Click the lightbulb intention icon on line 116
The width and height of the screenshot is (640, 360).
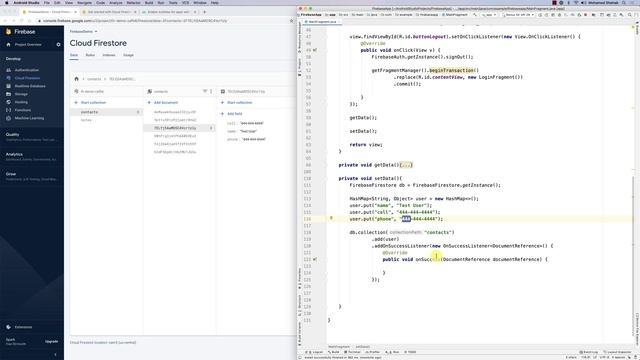(x=331, y=218)
